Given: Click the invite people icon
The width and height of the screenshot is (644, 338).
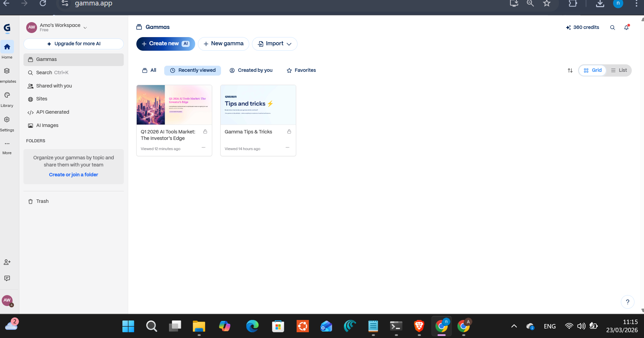Looking at the screenshot, I should (7, 262).
